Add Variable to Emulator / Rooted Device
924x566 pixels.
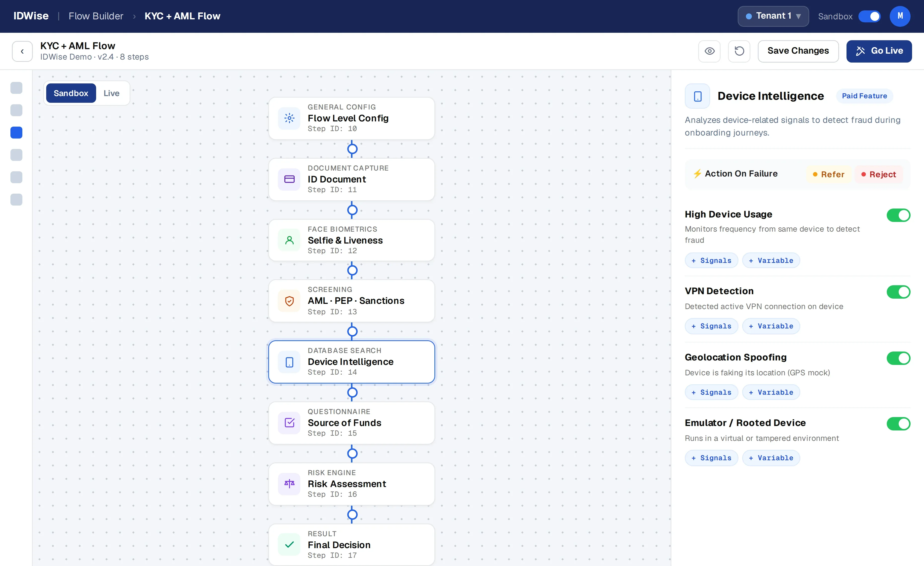(771, 458)
